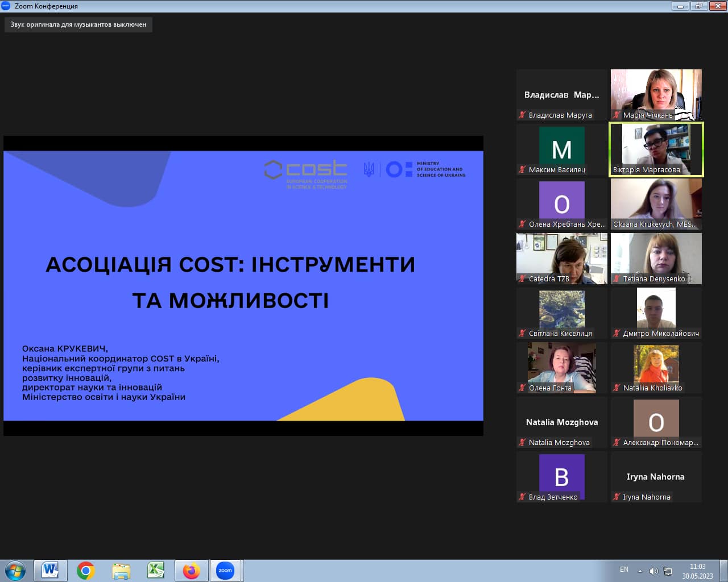Click the muted mic icon beside Iryna Nahorna label
Screen dimensions: 728x582
coord(617,497)
